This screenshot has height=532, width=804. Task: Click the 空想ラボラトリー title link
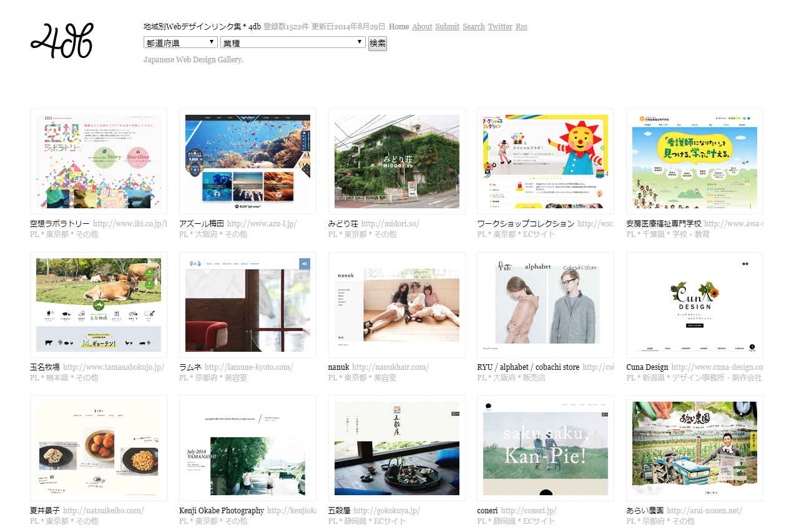point(60,224)
